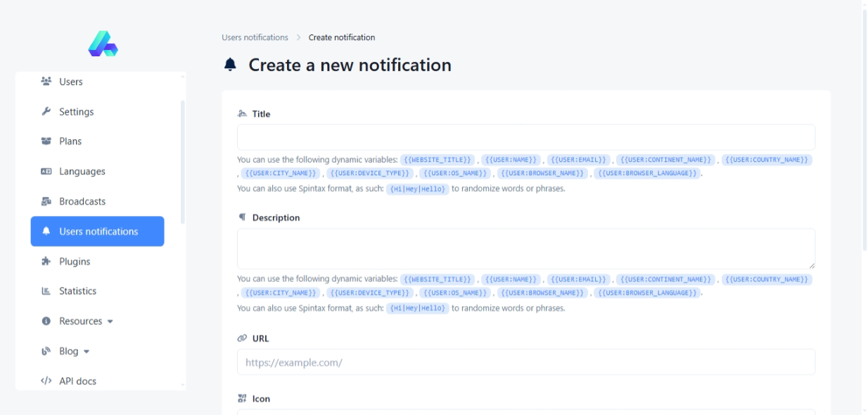Go to Users notifications breadcrumb link
The width and height of the screenshot is (868, 415).
click(255, 37)
